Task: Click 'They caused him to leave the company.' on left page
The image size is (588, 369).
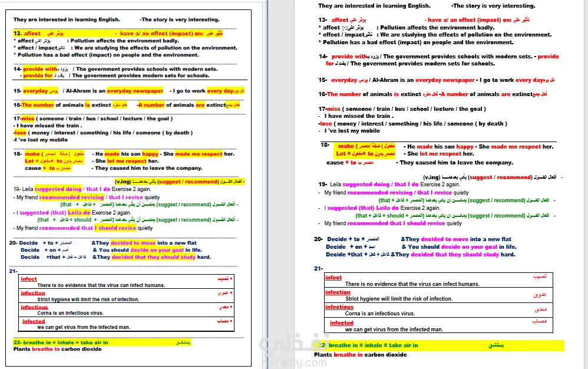Action: [x=148, y=168]
